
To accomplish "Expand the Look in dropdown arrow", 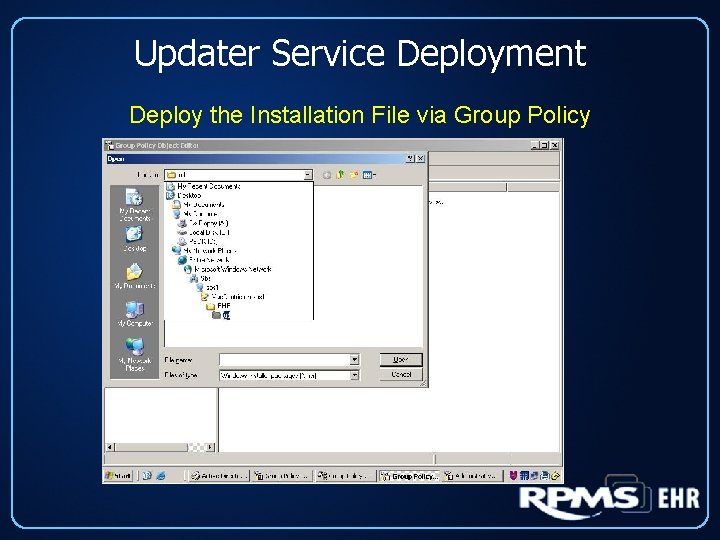I will [x=308, y=175].
